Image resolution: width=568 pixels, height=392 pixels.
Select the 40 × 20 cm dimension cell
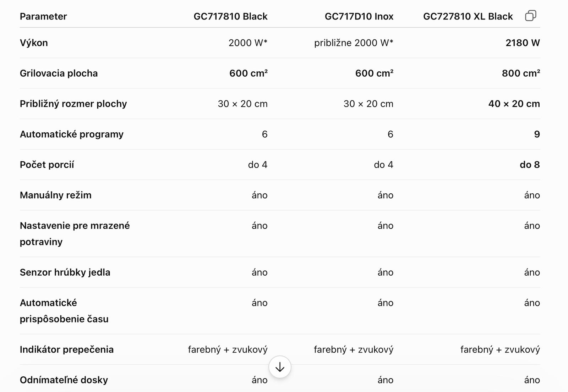pyautogui.click(x=514, y=104)
